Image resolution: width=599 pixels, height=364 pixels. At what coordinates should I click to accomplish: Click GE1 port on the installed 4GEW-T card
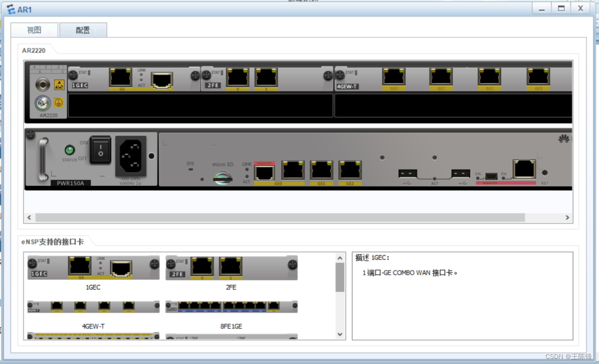[x=441, y=77]
